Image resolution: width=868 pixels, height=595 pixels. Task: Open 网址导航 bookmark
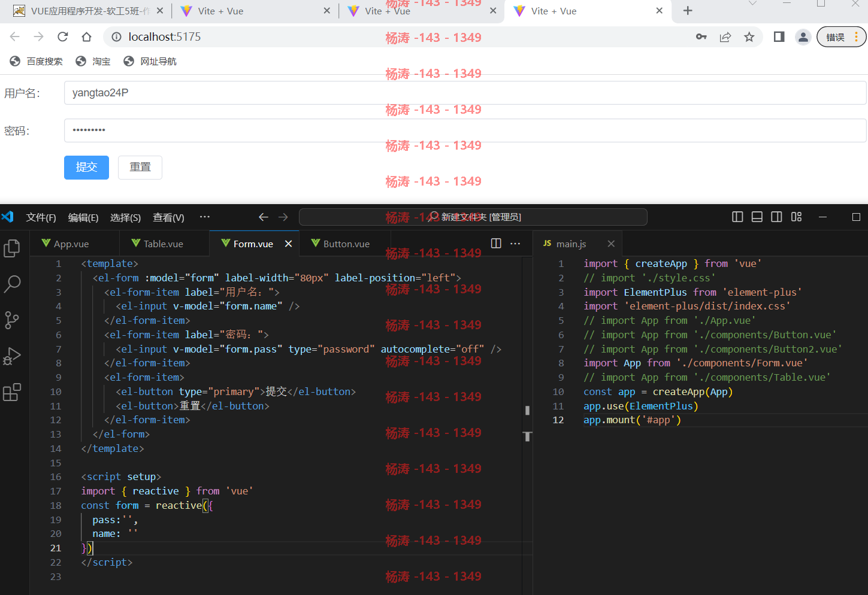[x=150, y=61]
